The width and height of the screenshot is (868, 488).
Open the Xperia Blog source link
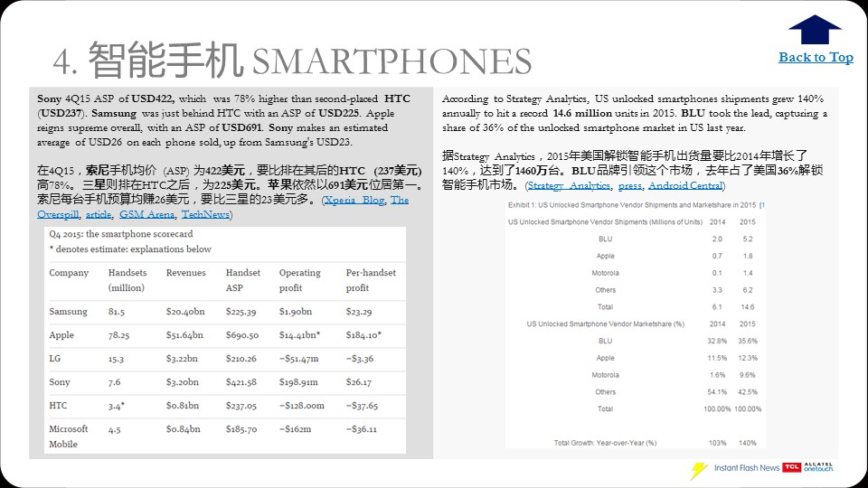pos(354,200)
